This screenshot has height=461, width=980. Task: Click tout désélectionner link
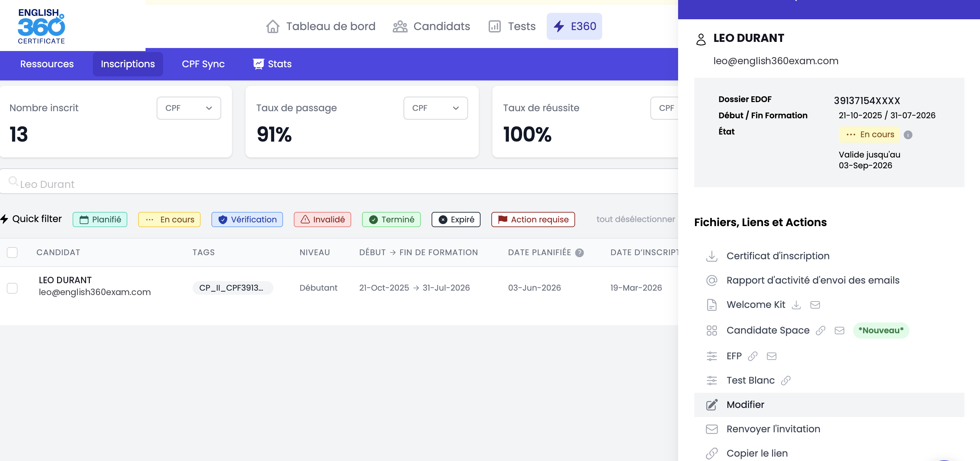pos(636,219)
